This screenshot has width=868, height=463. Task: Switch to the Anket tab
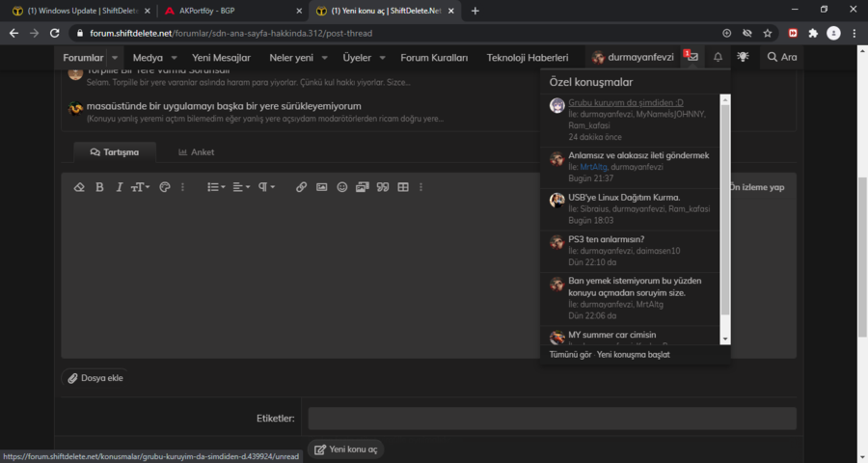point(196,151)
